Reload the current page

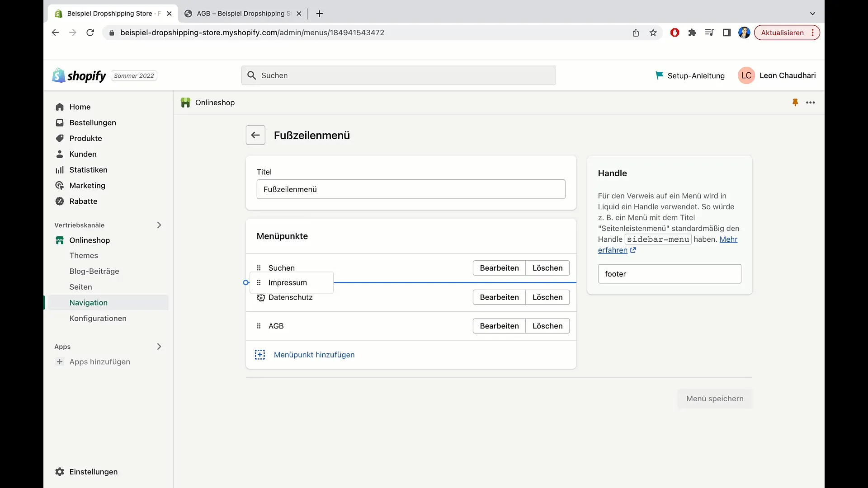(x=90, y=33)
